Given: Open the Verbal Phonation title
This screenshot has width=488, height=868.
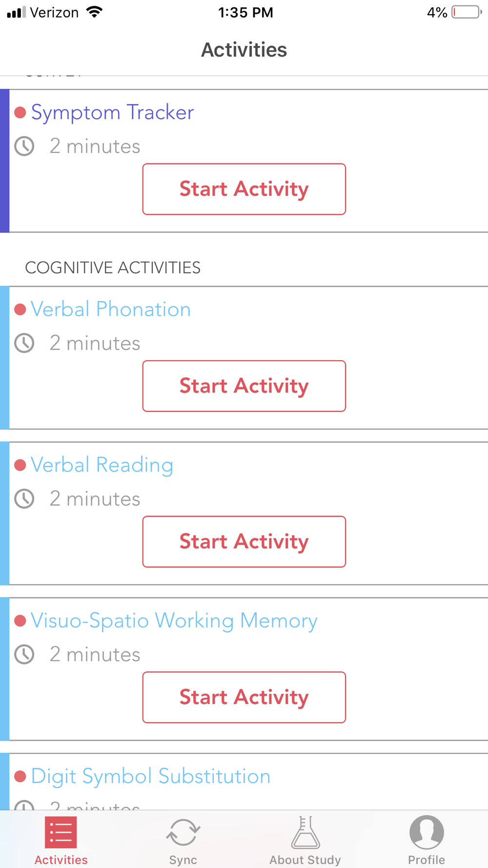Looking at the screenshot, I should pyautogui.click(x=111, y=309).
